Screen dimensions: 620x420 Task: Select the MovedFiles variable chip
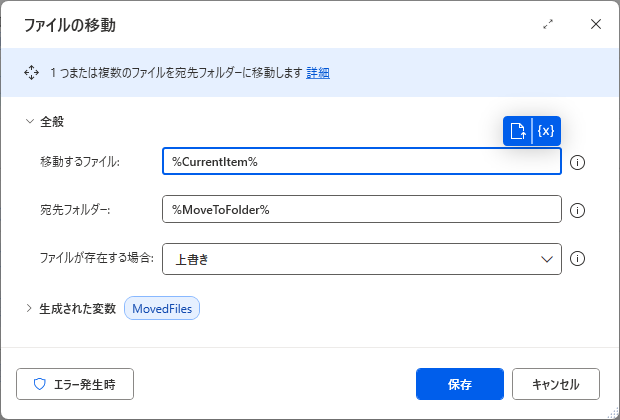(162, 308)
